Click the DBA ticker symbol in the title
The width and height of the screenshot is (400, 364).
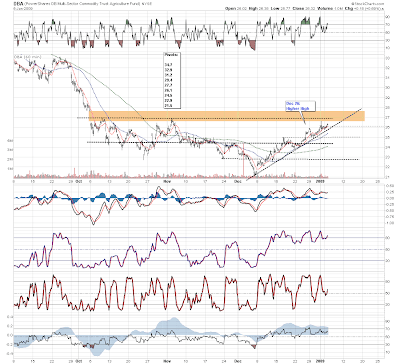coord(18,4)
